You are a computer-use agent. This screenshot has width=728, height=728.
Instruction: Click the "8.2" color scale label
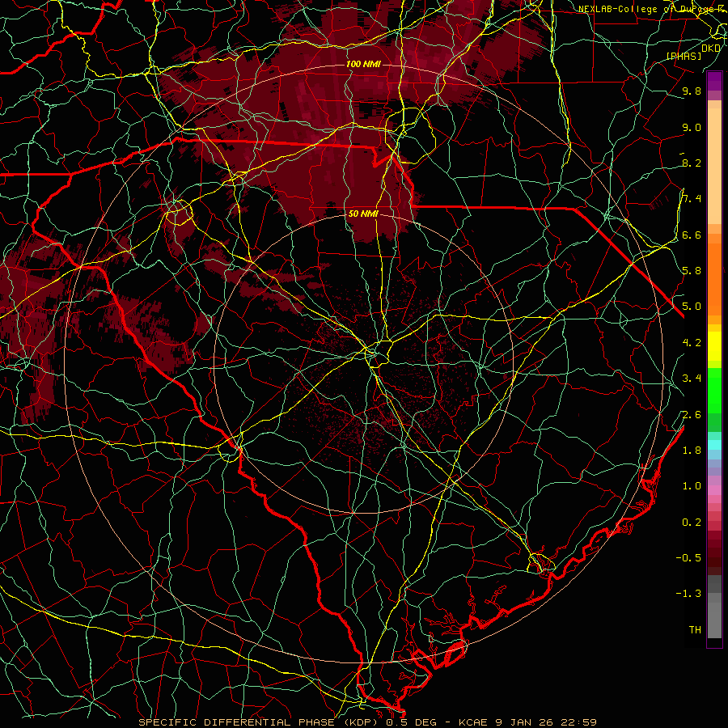(x=692, y=163)
